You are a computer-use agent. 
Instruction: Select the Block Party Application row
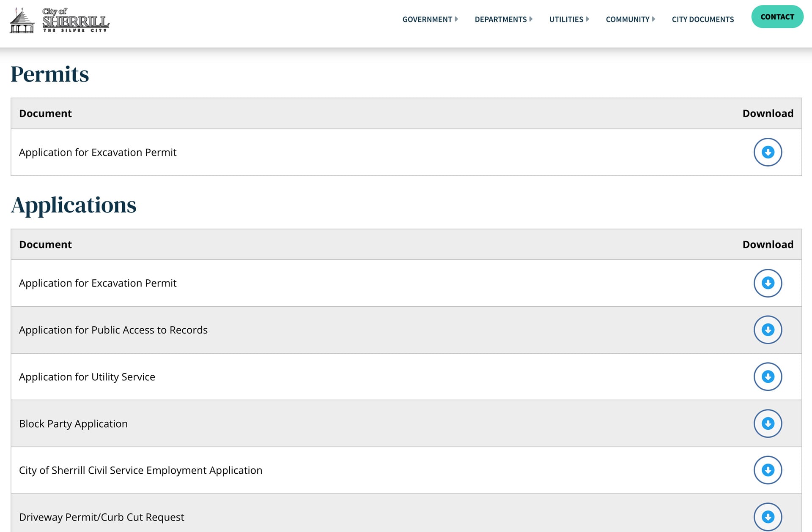coord(73,423)
